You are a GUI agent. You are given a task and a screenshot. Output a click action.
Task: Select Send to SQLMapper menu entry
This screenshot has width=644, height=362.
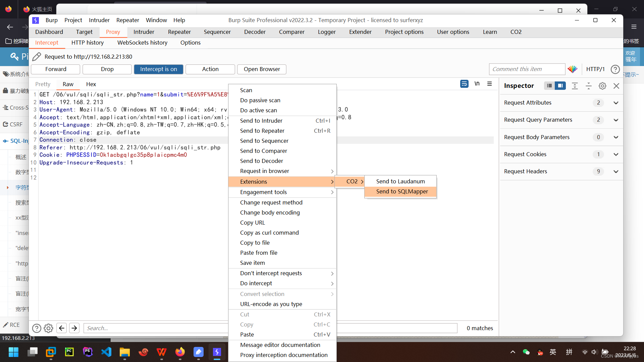coord(402,191)
